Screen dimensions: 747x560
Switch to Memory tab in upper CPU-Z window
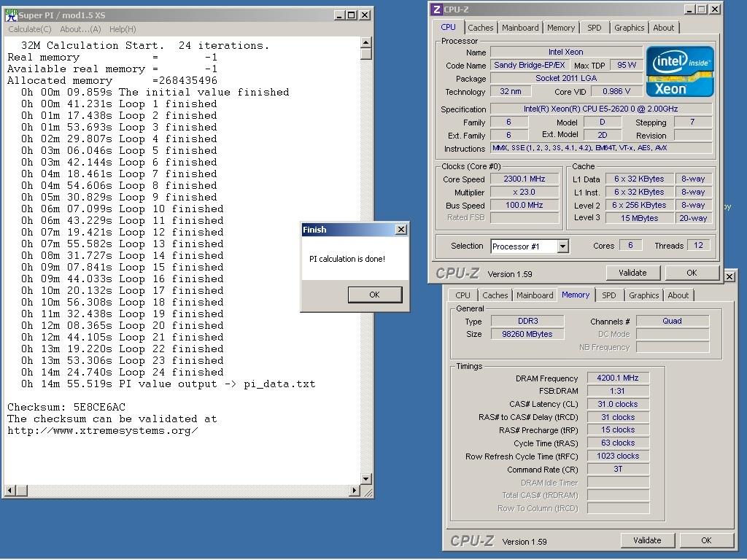561,28
